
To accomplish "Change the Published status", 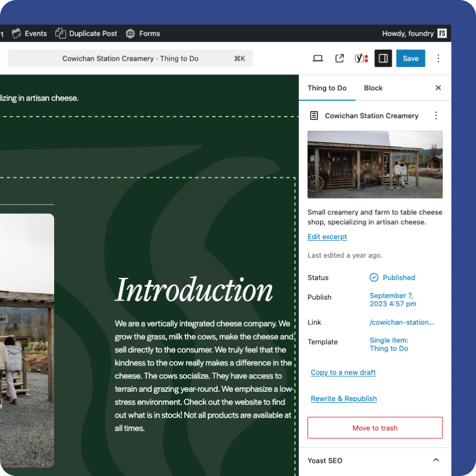I will coord(392,277).
